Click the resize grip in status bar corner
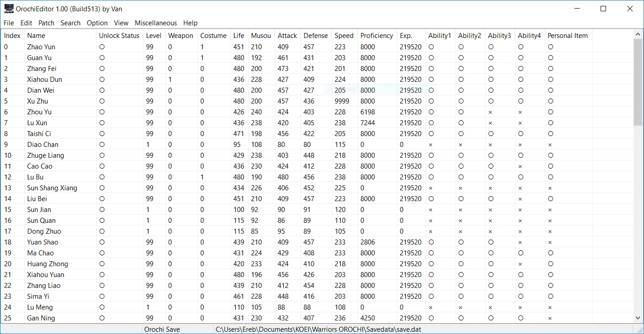Image resolution: width=644 pixels, height=334 pixels. click(639, 329)
